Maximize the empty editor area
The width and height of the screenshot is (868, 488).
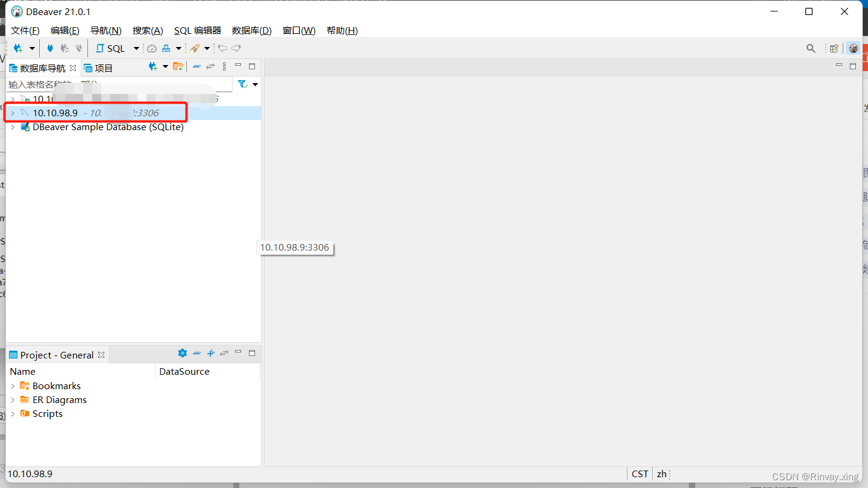(x=853, y=66)
